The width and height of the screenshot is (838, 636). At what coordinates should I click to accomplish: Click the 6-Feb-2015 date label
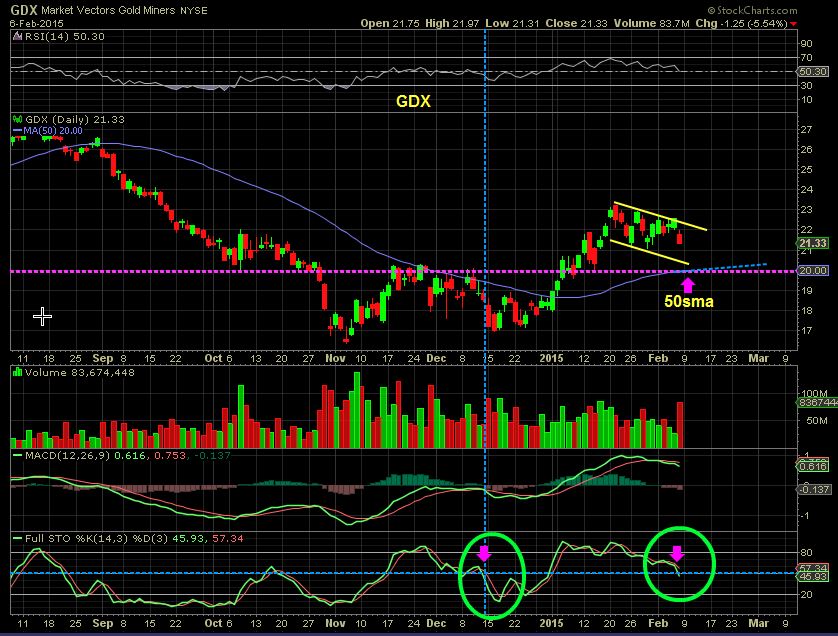[36, 24]
